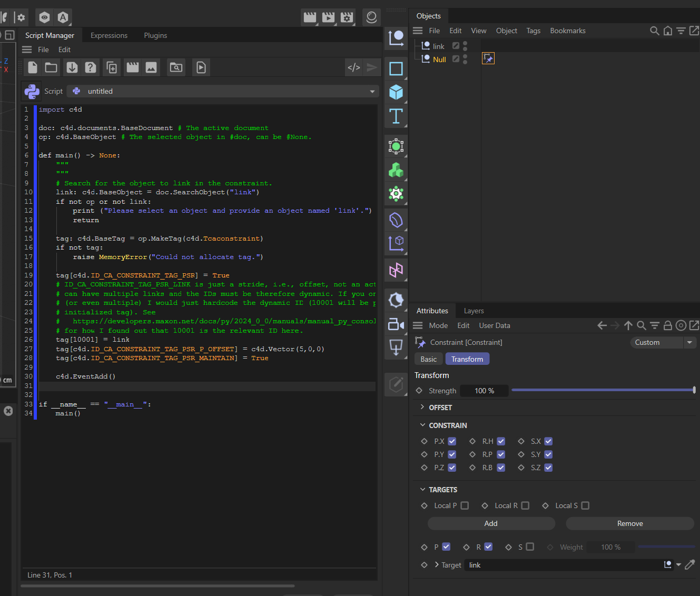The image size is (700, 596).
Task: Enable the Local P checkbox
Action: (x=465, y=505)
